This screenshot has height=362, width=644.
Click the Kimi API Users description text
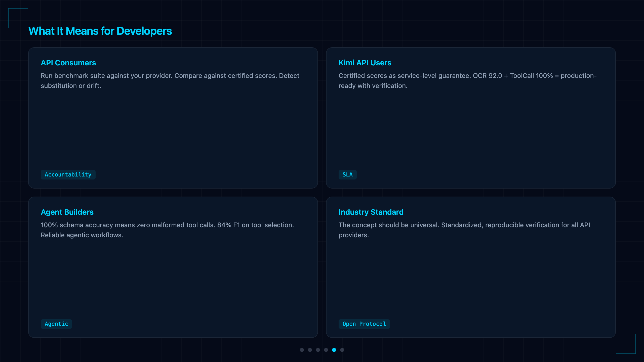pyautogui.click(x=468, y=81)
